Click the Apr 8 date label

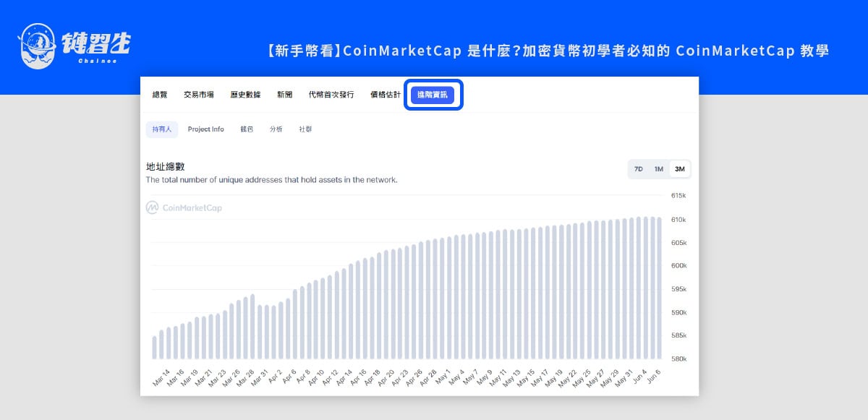304,376
